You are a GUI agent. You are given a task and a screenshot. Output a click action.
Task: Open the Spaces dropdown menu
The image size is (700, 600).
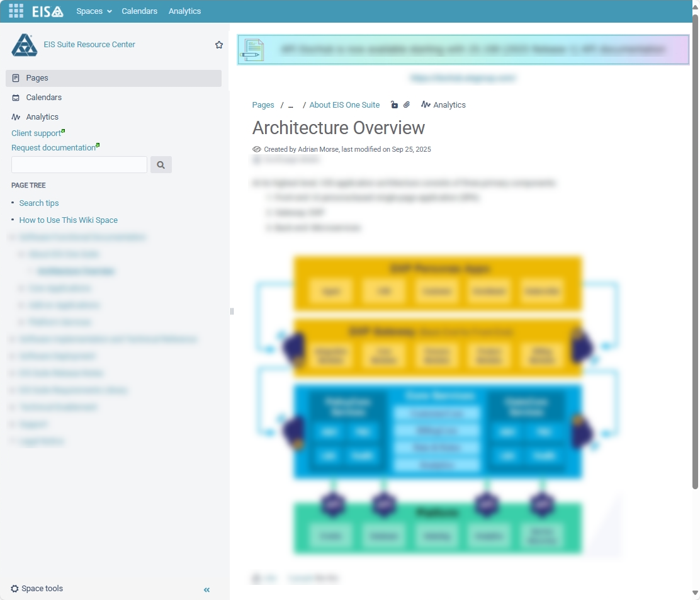[94, 11]
